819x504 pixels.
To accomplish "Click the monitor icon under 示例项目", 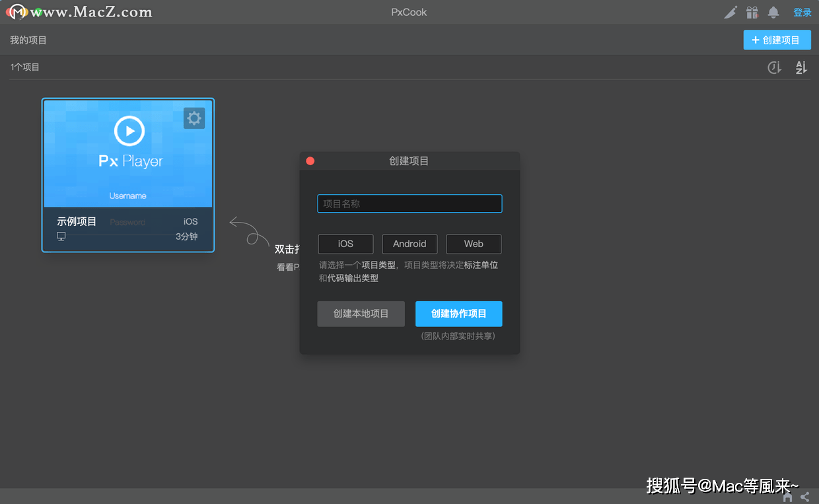I will 61,235.
